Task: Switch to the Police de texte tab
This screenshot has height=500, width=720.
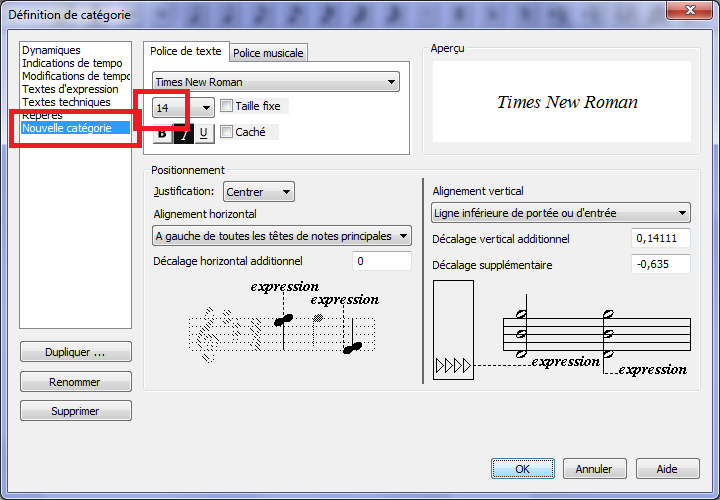Action: pyautogui.click(x=186, y=52)
